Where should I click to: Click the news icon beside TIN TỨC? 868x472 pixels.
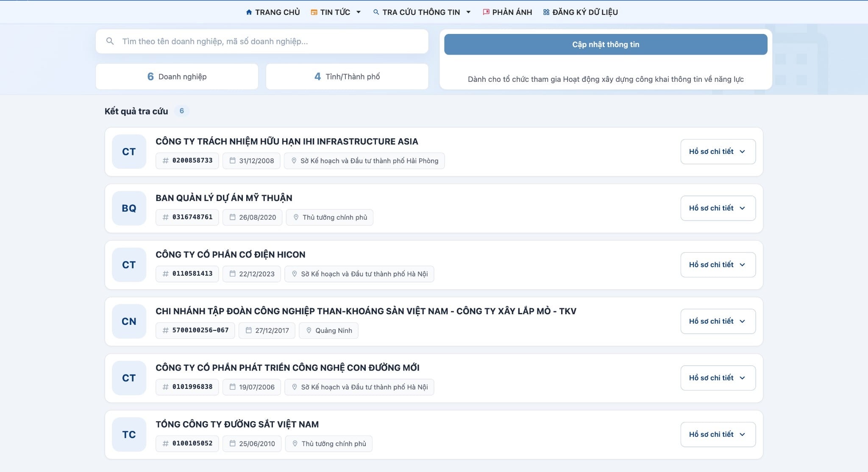pyautogui.click(x=314, y=12)
